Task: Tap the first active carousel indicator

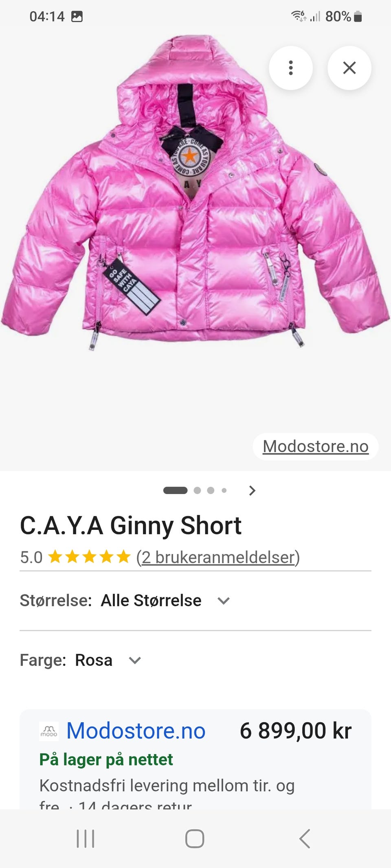Action: [x=175, y=490]
